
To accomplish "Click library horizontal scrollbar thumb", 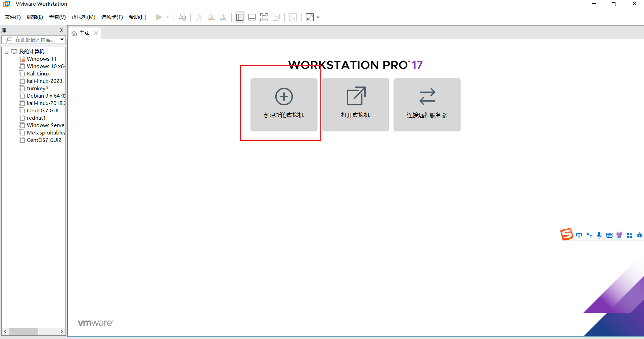I will tap(24, 331).
